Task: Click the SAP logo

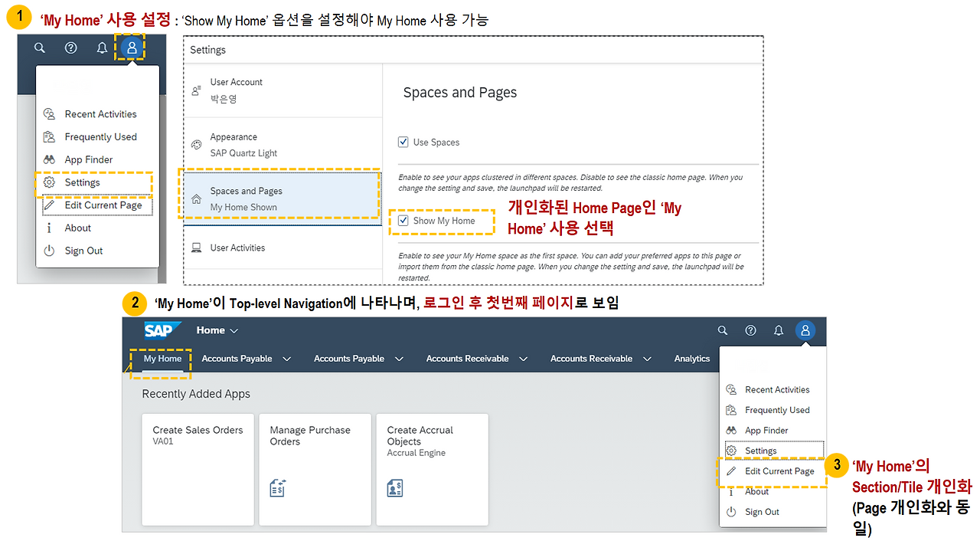Action: coord(159,330)
